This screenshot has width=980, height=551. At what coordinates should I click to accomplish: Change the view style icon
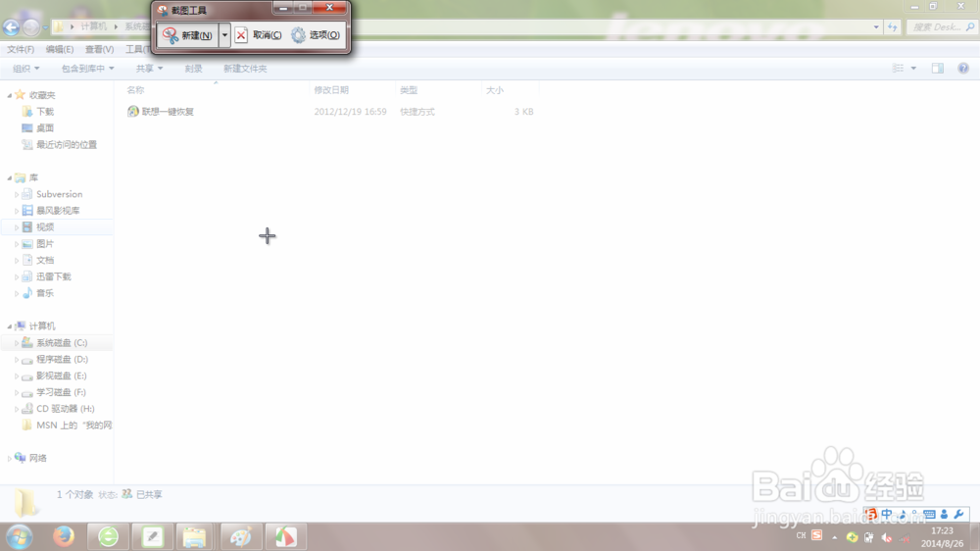coord(898,69)
